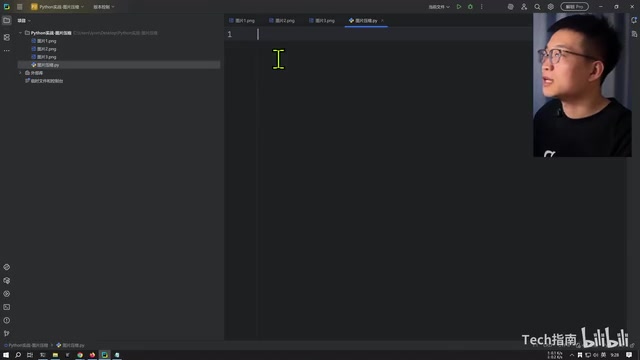640x360 pixels.
Task: Select 图片3.png in the project tree
Action: click(44, 57)
